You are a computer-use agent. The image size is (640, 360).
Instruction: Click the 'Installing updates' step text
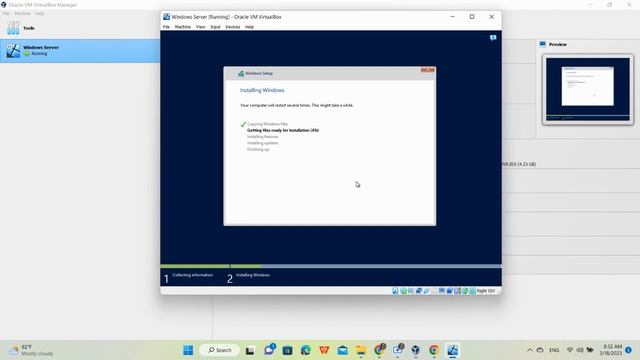click(x=262, y=143)
